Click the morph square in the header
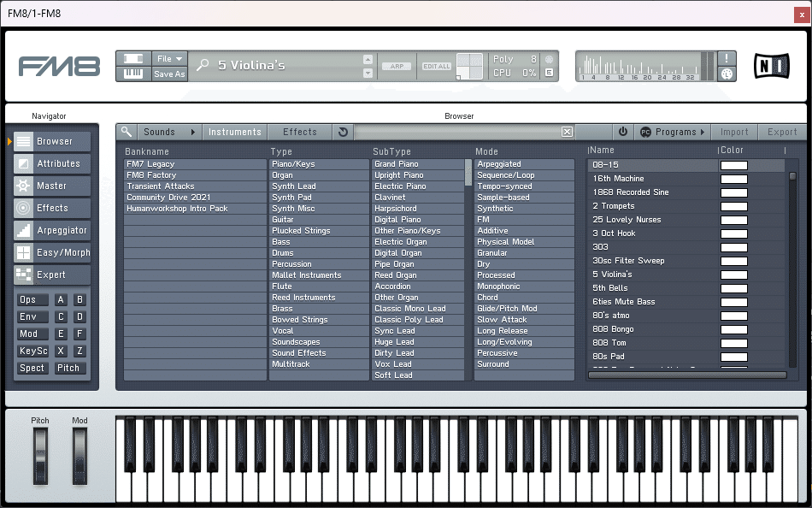Image resolution: width=812 pixels, height=508 pixels. point(470,67)
